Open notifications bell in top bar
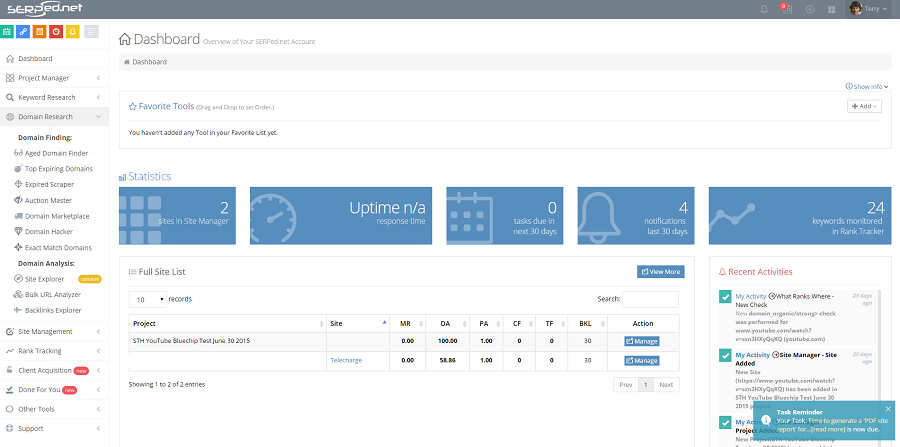900x447 pixels. [764, 9]
